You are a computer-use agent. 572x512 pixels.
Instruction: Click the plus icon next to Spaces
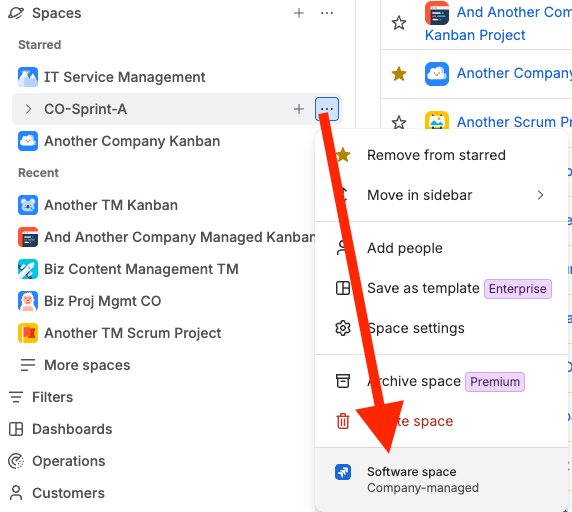click(299, 13)
